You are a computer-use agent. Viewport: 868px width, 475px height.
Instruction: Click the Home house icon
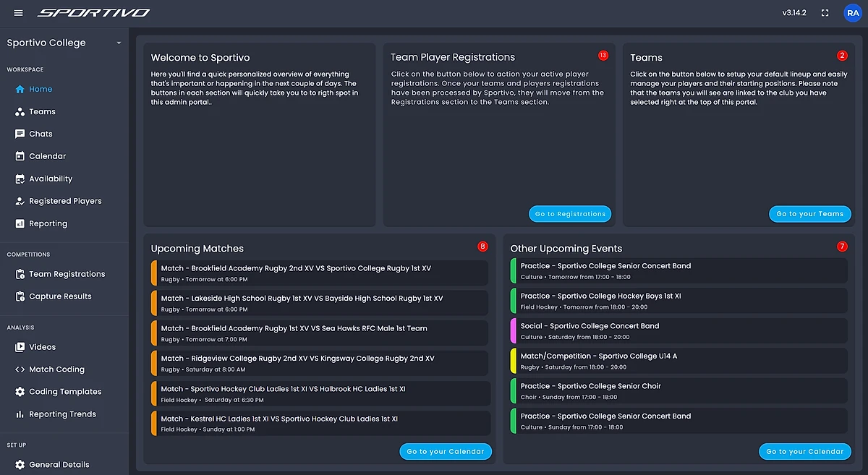click(20, 90)
